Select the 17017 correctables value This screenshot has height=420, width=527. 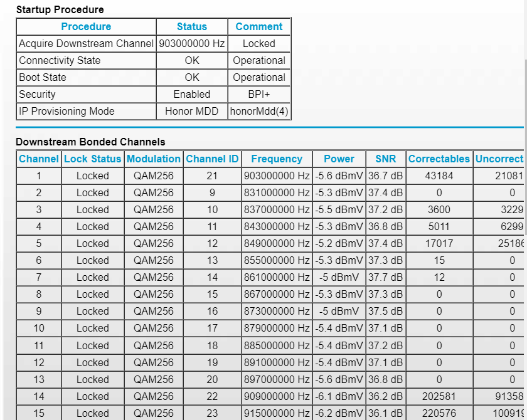[439, 243]
